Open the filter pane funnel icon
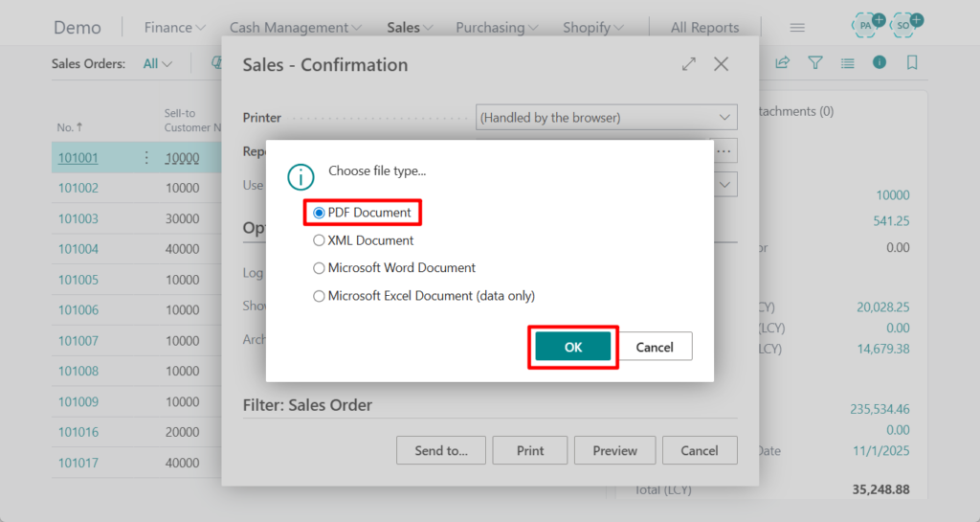Image resolution: width=980 pixels, height=522 pixels. (814, 63)
